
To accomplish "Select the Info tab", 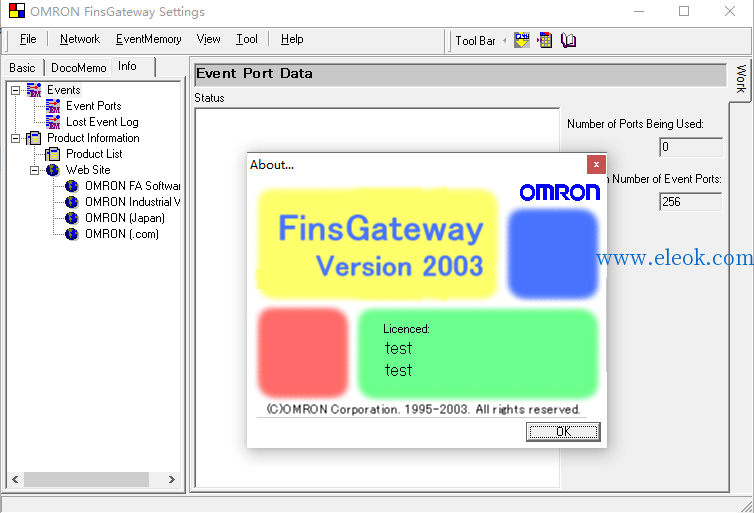I will pos(128,66).
